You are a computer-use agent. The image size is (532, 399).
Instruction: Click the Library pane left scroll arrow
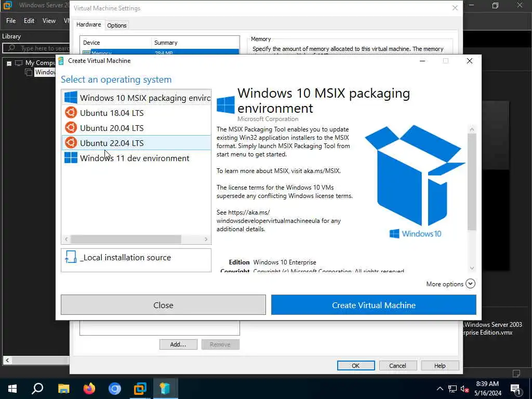[7, 360]
